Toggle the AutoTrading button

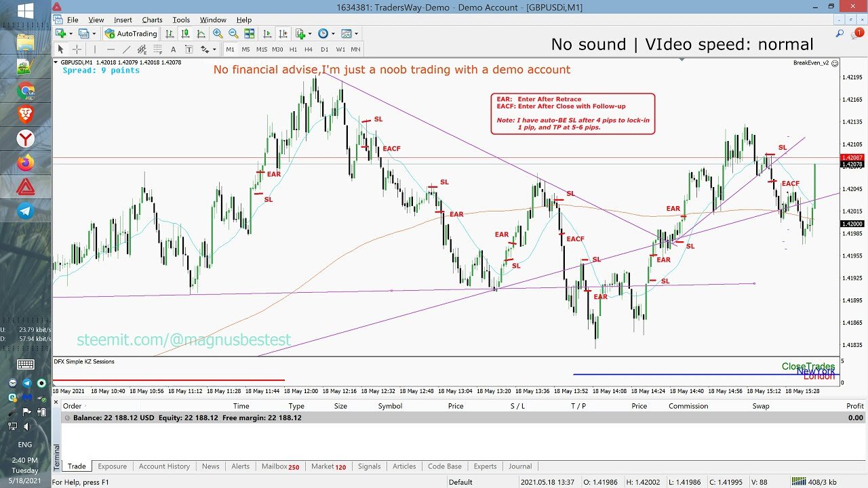(132, 33)
